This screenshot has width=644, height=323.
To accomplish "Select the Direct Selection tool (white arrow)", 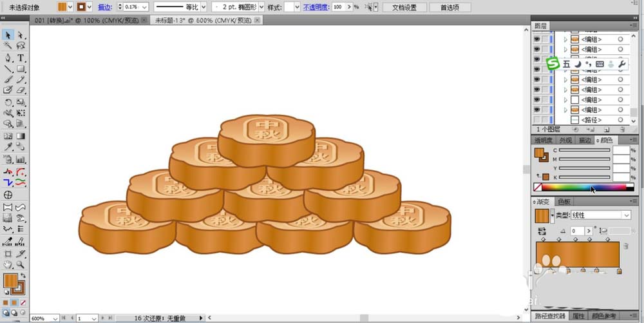I will (x=21, y=35).
